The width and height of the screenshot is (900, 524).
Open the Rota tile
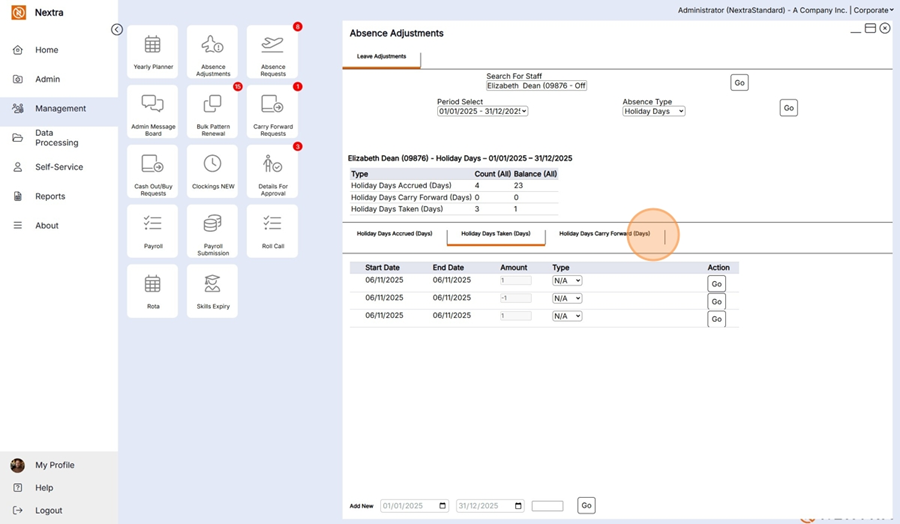152,291
